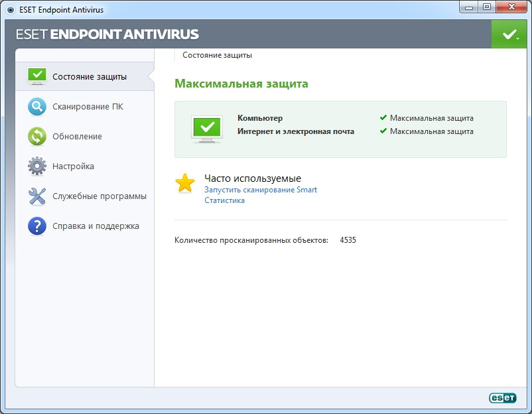Click the ESET eye icon in title bar
Image resolution: width=532 pixels, height=414 pixels.
11,10
